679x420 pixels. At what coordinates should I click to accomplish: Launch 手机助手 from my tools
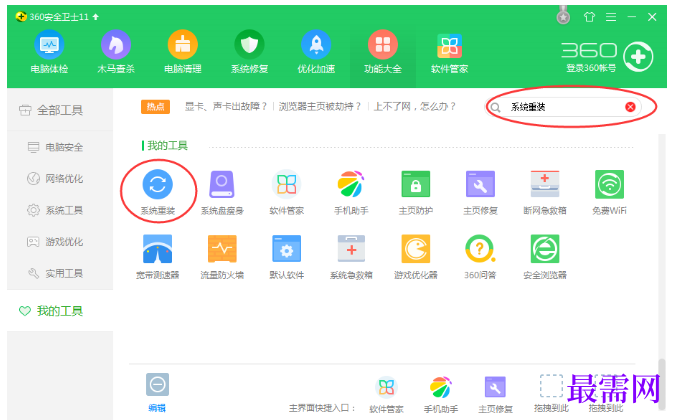[351, 192]
